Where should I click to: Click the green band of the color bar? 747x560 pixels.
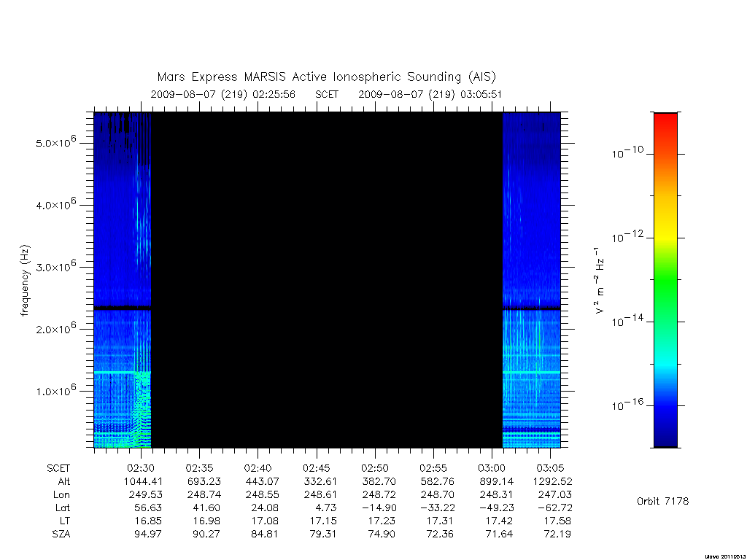pyautogui.click(x=665, y=279)
